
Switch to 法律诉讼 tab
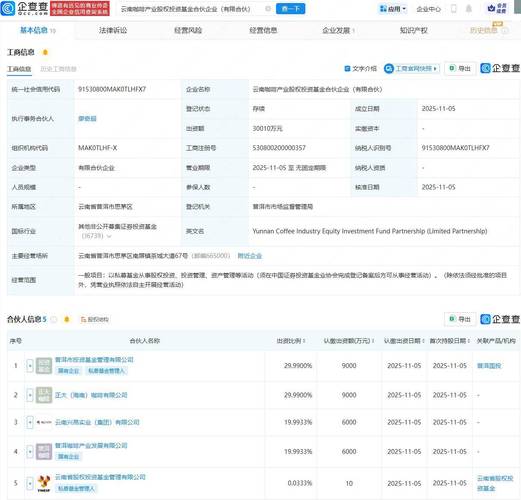[113, 30]
